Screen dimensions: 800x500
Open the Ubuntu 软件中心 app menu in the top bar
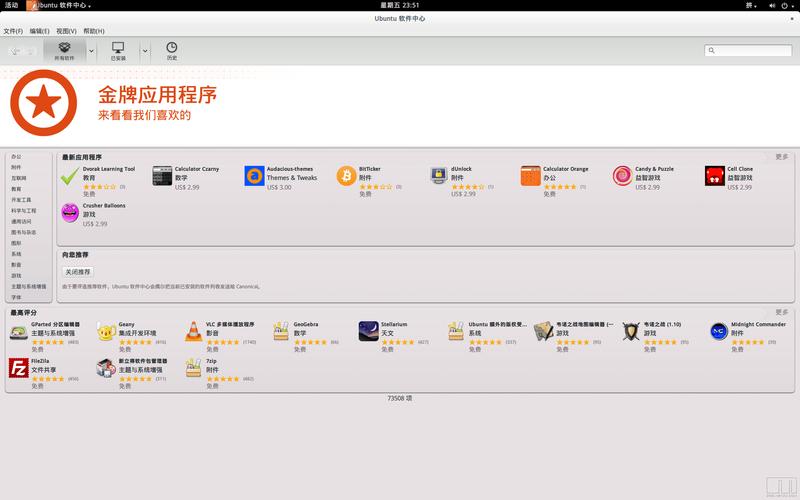(59, 5)
